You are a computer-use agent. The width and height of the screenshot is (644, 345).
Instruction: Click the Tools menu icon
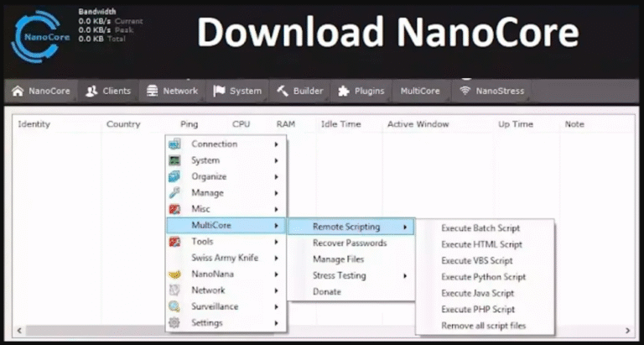pos(174,242)
